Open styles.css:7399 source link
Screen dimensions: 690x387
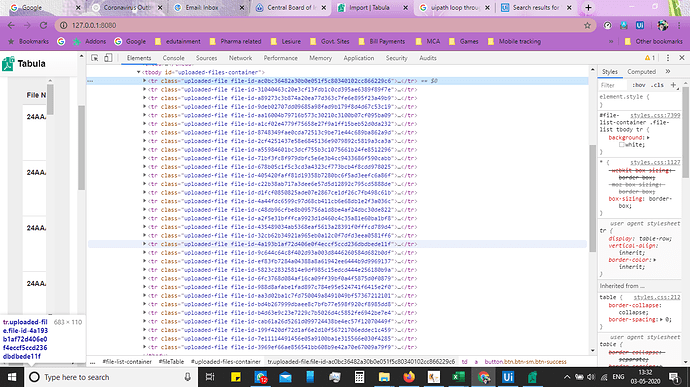655,115
